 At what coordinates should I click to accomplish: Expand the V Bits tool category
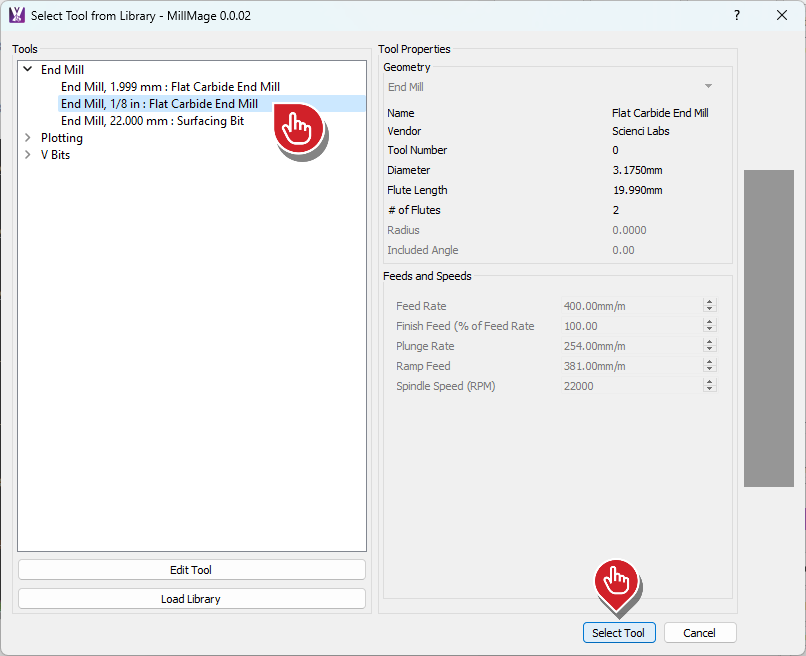click(x=28, y=155)
